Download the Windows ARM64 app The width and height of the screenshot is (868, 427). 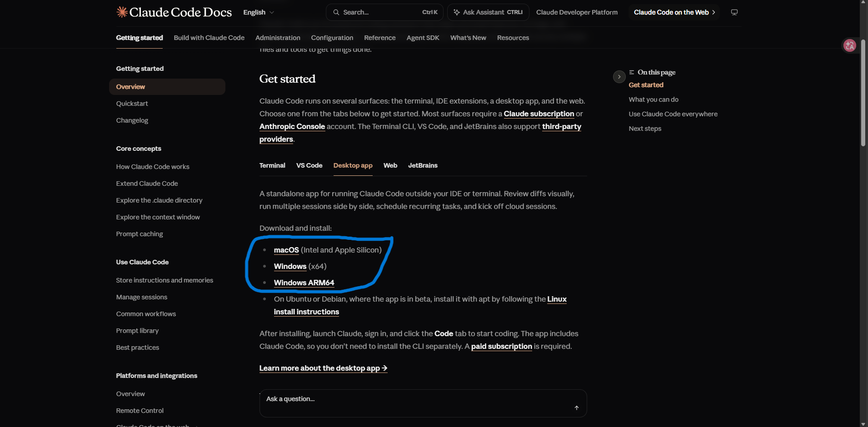pyautogui.click(x=304, y=283)
